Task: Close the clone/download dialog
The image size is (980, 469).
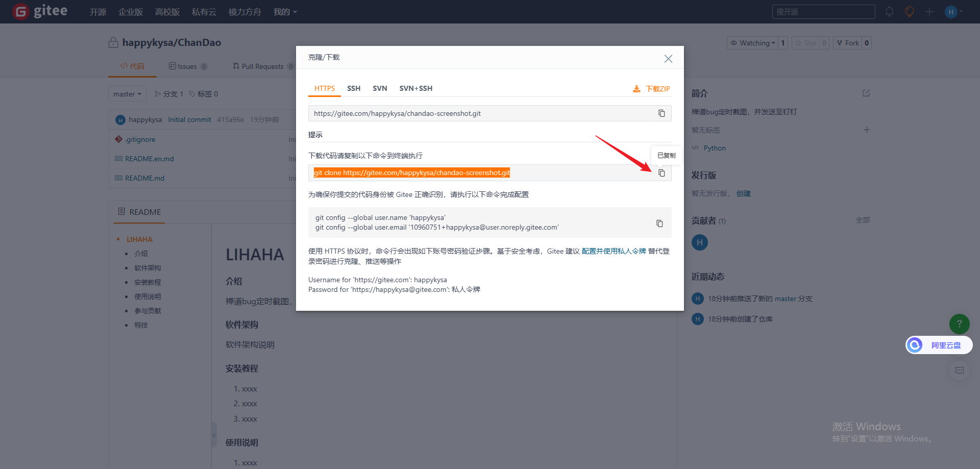Action: pos(668,59)
